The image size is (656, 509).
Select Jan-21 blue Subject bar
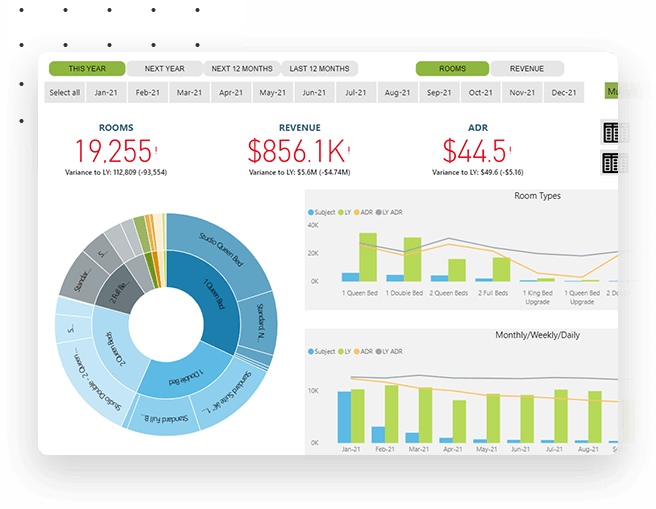coord(344,417)
